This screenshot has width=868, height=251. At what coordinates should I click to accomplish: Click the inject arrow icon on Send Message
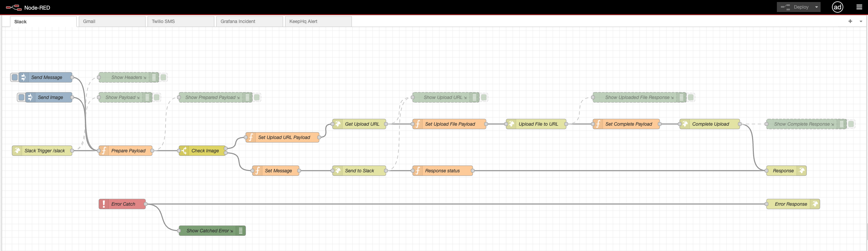click(24, 77)
